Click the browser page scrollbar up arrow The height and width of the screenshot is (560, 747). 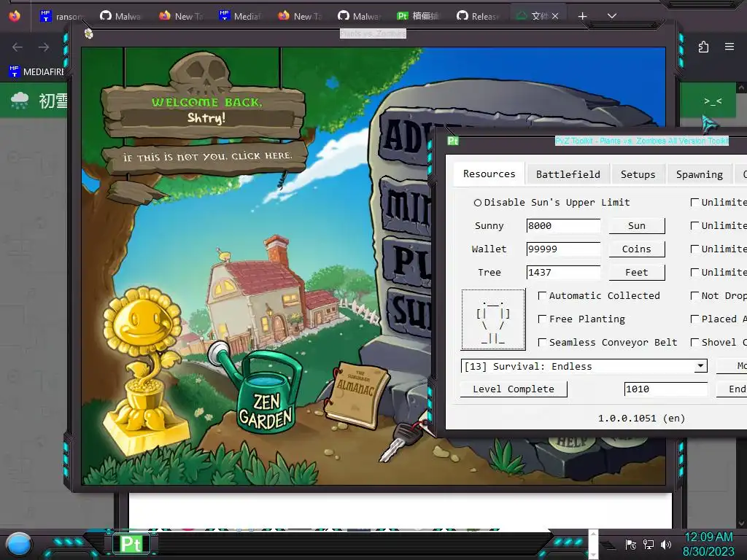[741, 87]
